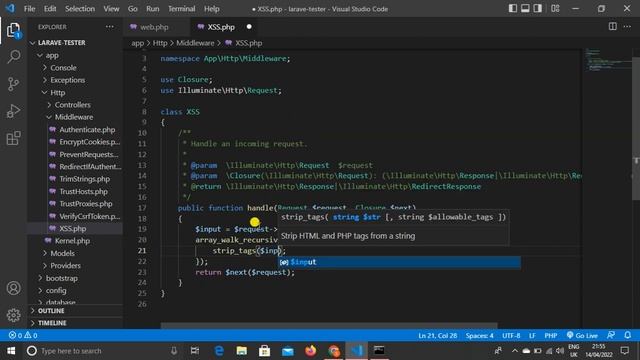
Task: Toggle the secondary side bar layout icon
Action: 538,9
